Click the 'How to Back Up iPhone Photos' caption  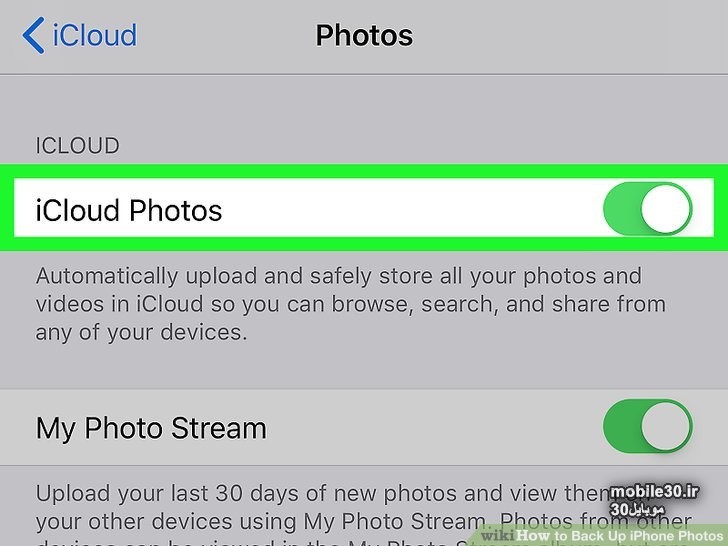pyautogui.click(x=620, y=535)
